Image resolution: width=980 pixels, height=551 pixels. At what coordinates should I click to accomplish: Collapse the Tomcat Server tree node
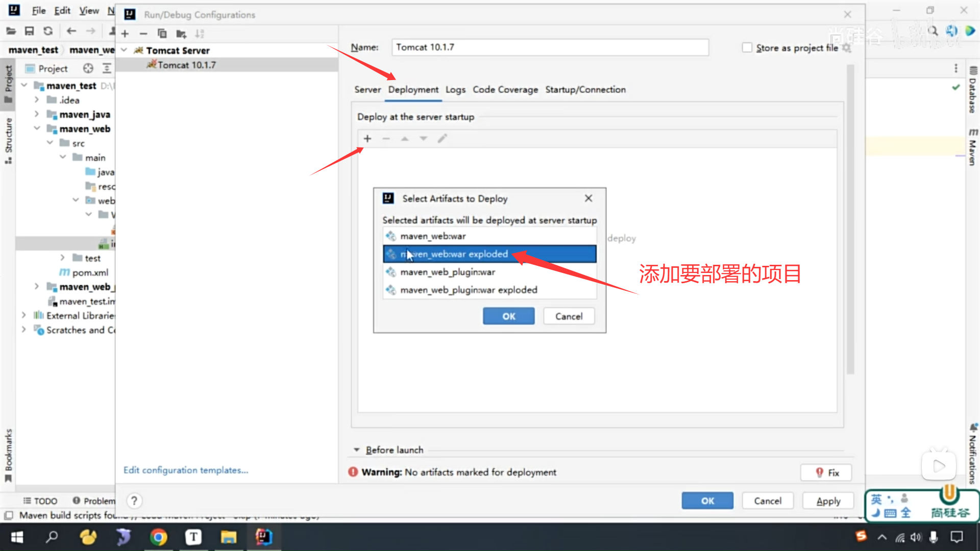pos(124,50)
